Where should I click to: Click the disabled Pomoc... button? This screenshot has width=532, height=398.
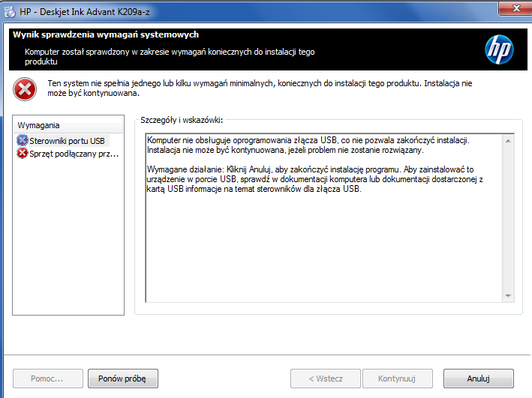(48, 379)
